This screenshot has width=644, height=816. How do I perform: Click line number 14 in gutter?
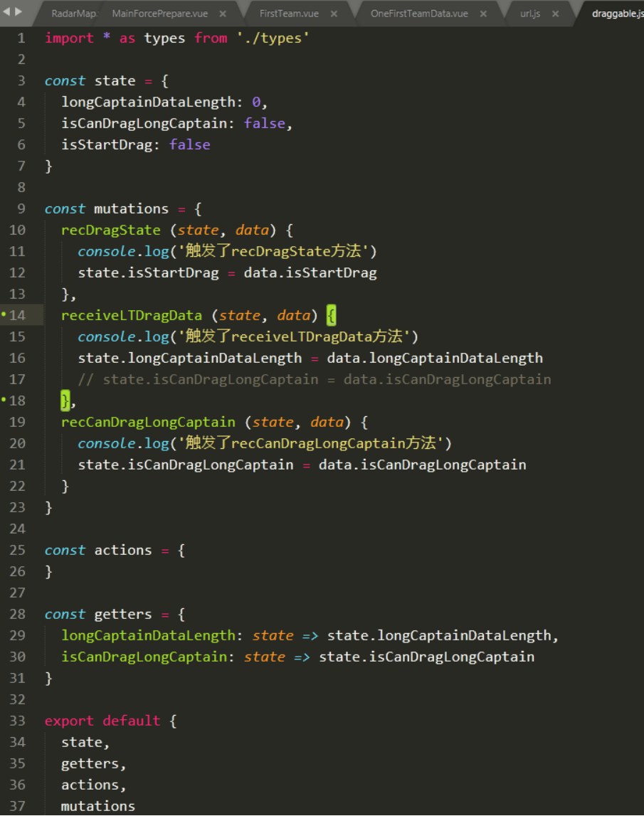[17, 315]
